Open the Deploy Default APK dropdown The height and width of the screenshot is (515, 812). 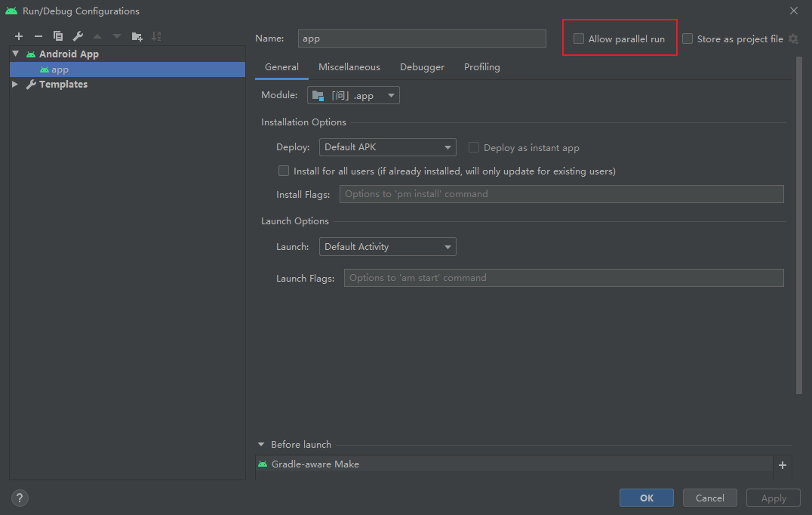click(387, 147)
